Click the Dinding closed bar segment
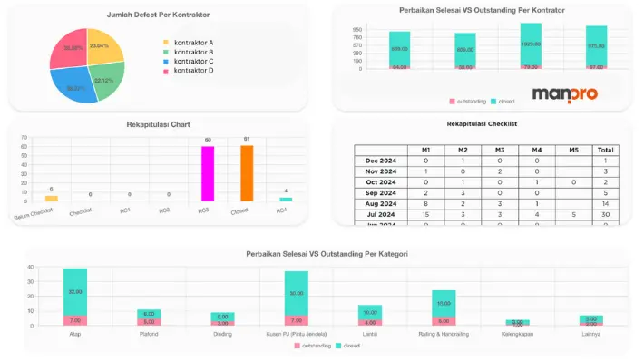 pyautogui.click(x=223, y=317)
